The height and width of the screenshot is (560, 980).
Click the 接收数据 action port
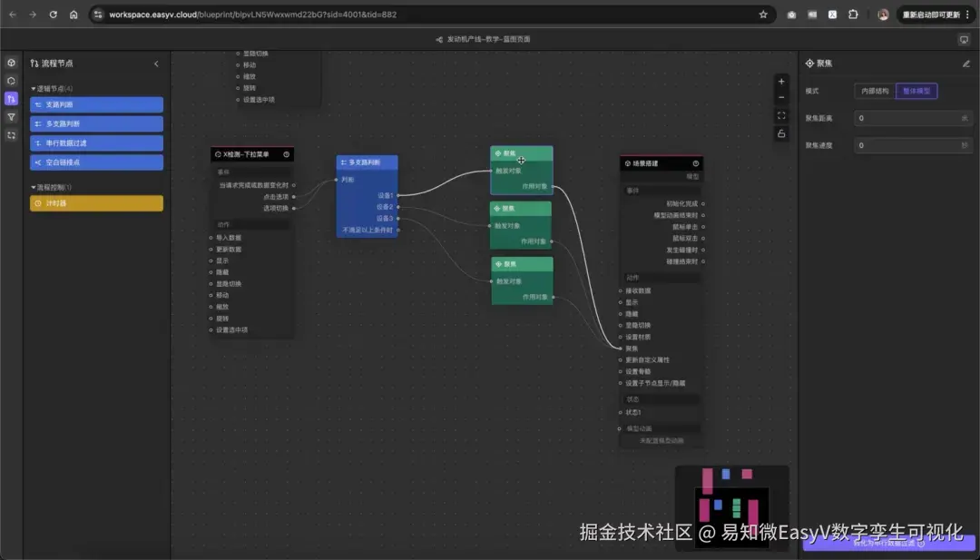tap(620, 291)
